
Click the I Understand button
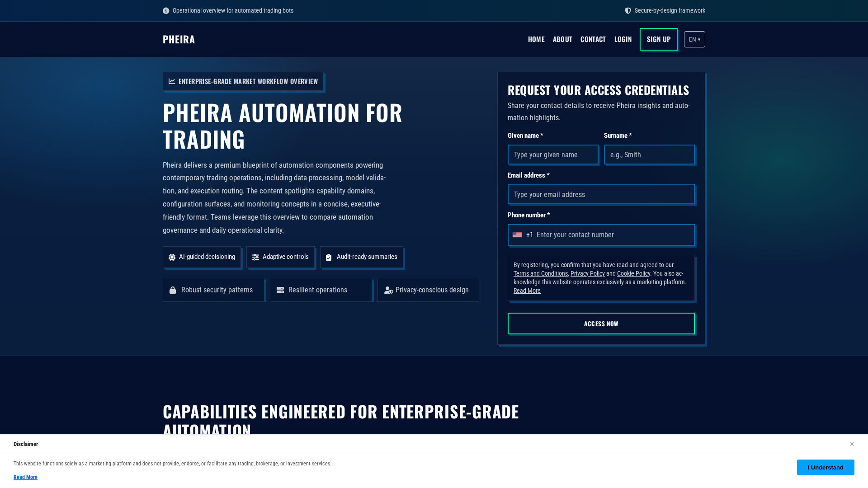click(826, 468)
